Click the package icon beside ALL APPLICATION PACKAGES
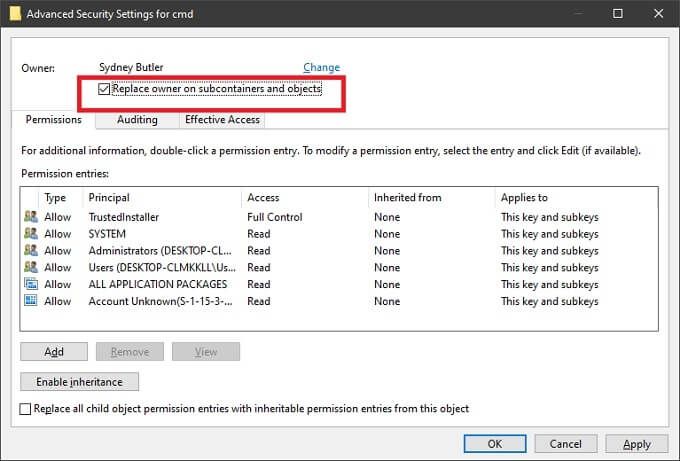Viewport: 680px width, 461px height. (x=30, y=284)
